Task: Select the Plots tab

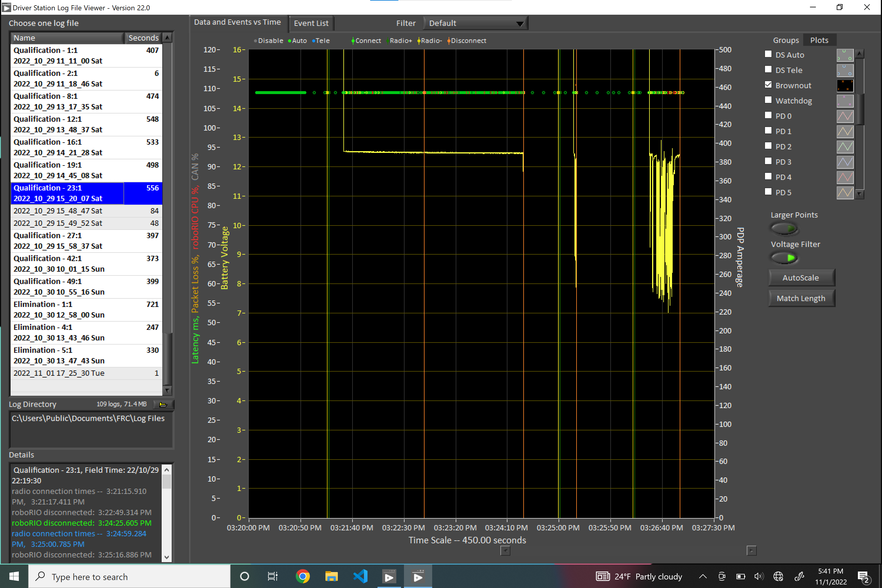Action: (x=819, y=40)
